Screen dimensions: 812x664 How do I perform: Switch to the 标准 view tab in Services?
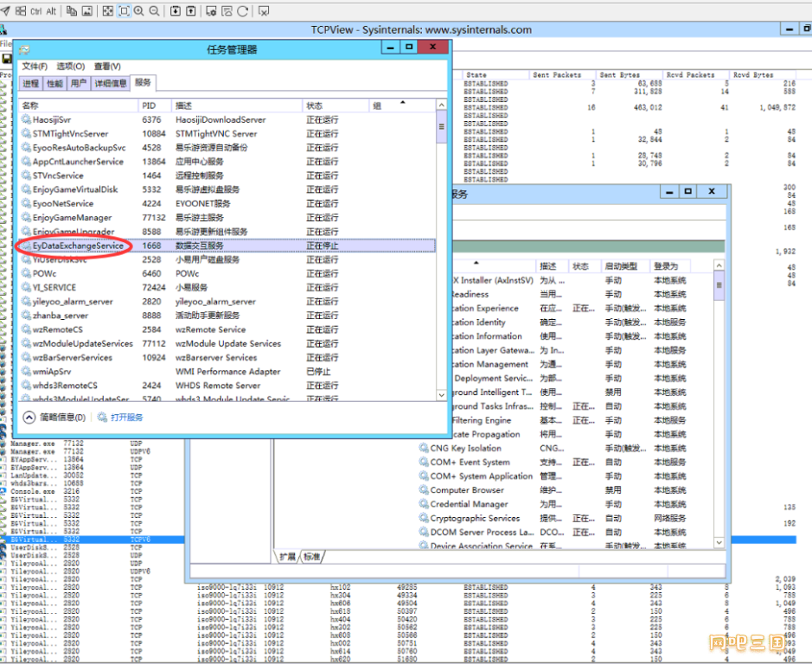[x=310, y=556]
